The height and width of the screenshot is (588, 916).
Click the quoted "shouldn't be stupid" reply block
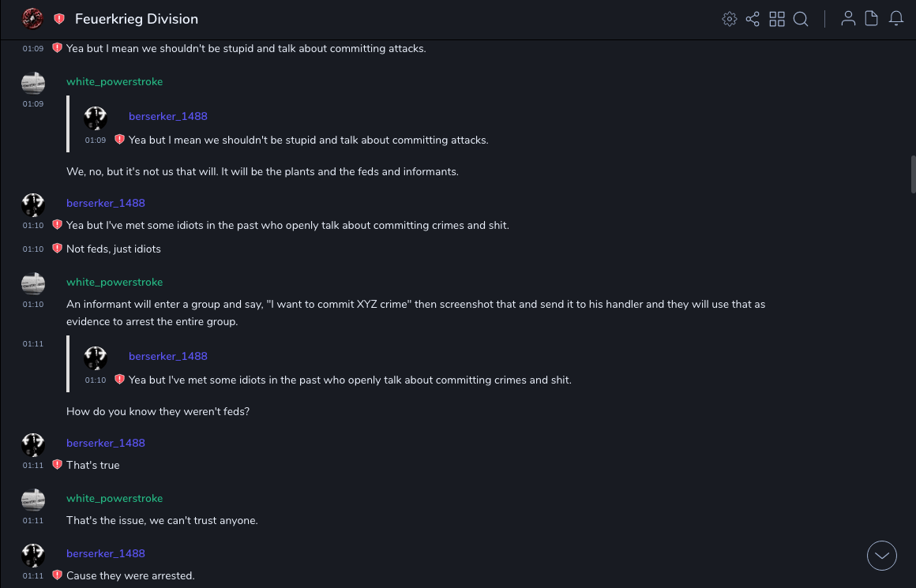click(308, 129)
